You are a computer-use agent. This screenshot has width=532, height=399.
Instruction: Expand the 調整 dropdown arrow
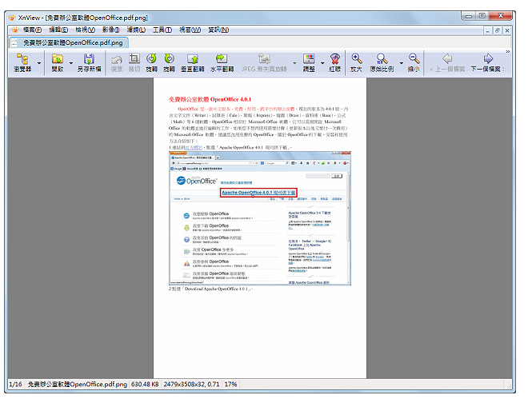pyautogui.click(x=322, y=63)
